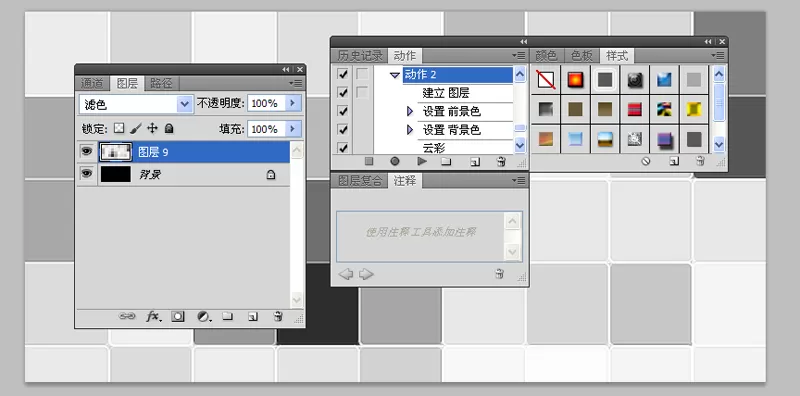The height and width of the screenshot is (396, 800).
Task: Toggle the checkbox for 设置 前景色 step
Action: click(343, 111)
